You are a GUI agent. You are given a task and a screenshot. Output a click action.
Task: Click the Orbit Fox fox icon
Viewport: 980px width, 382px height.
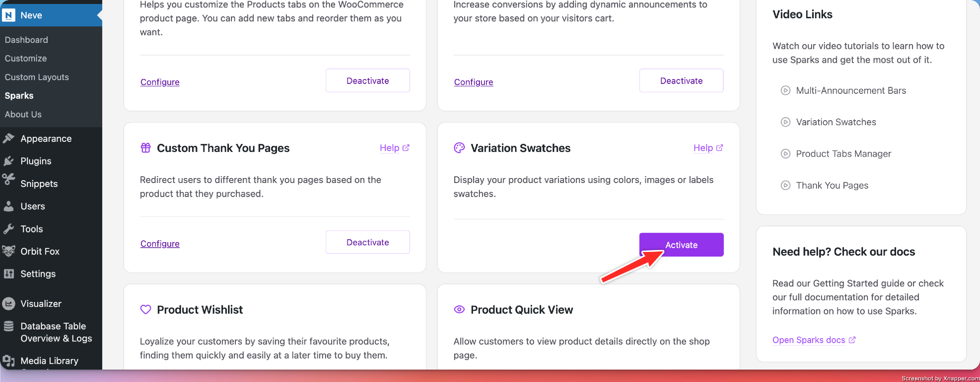point(8,251)
